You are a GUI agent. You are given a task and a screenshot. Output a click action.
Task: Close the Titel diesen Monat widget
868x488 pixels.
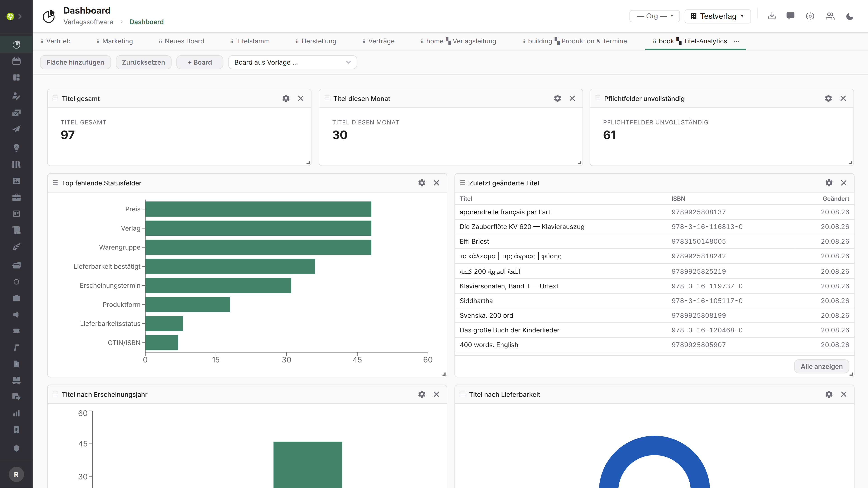[572, 98]
